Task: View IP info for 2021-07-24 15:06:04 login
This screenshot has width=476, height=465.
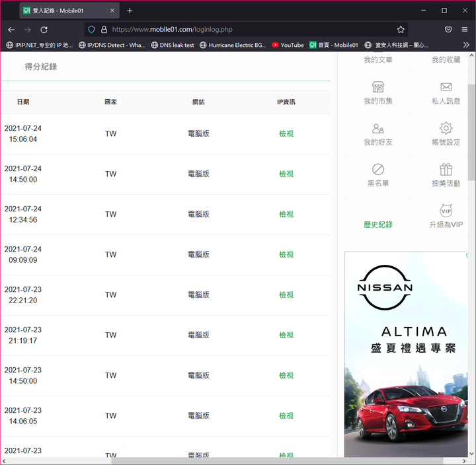Action: 286,133
